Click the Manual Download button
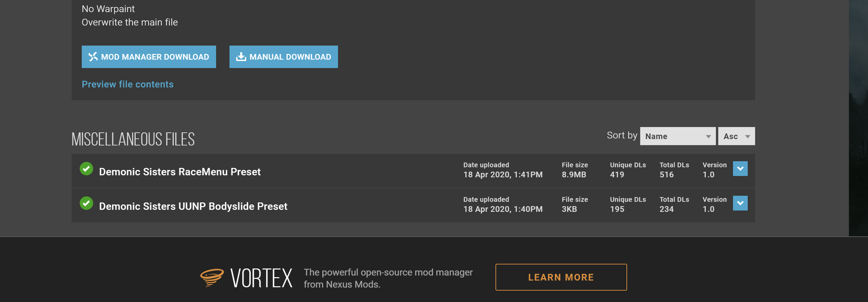Screen dimensions: 868x302 tap(283, 57)
